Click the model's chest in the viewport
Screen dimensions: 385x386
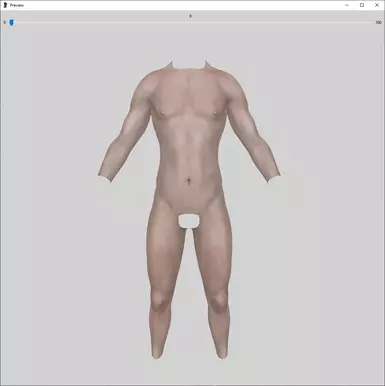pos(189,100)
